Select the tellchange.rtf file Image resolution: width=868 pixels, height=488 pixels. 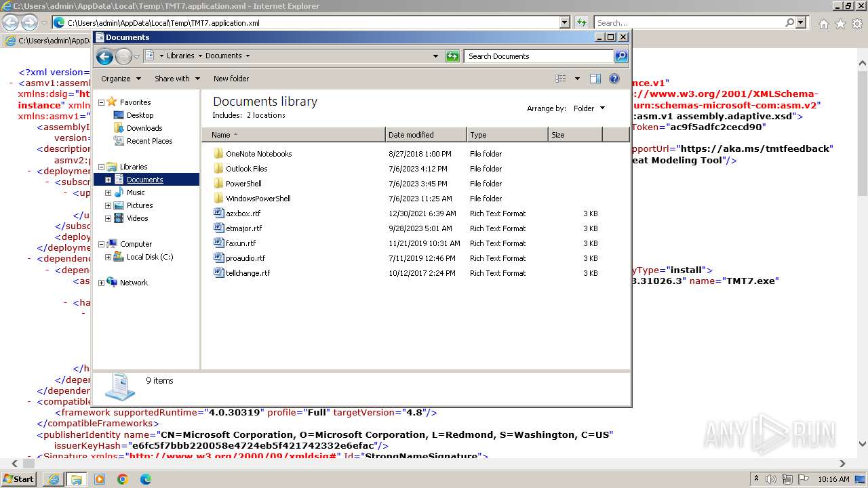click(248, 273)
